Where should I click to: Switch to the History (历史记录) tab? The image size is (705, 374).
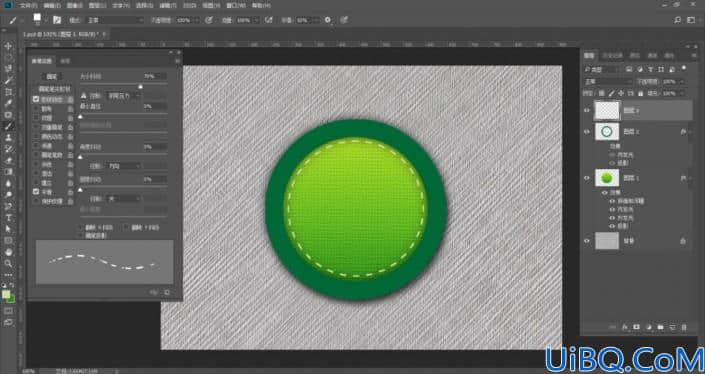pos(612,56)
